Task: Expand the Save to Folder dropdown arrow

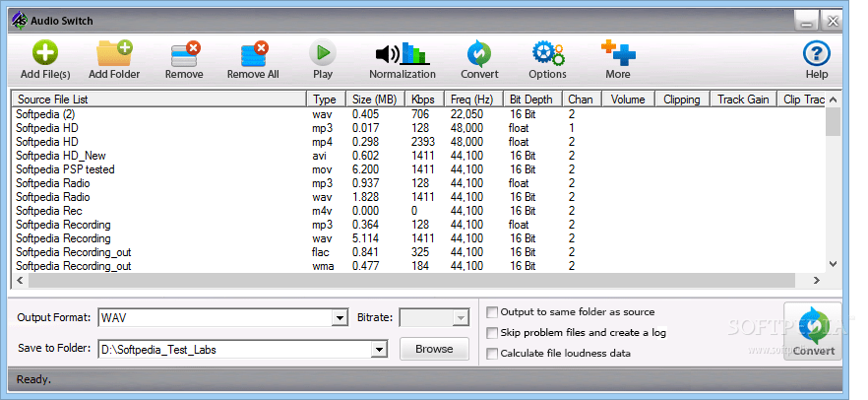Action: 379,349
